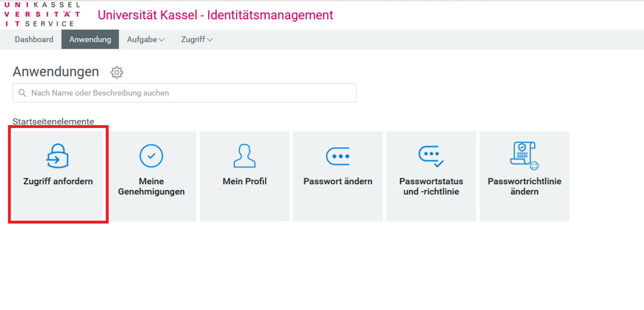Focus the 'Nach Name oder Beschreibung suchen' field
Viewport: 644px width, 310px height.
tap(191, 93)
